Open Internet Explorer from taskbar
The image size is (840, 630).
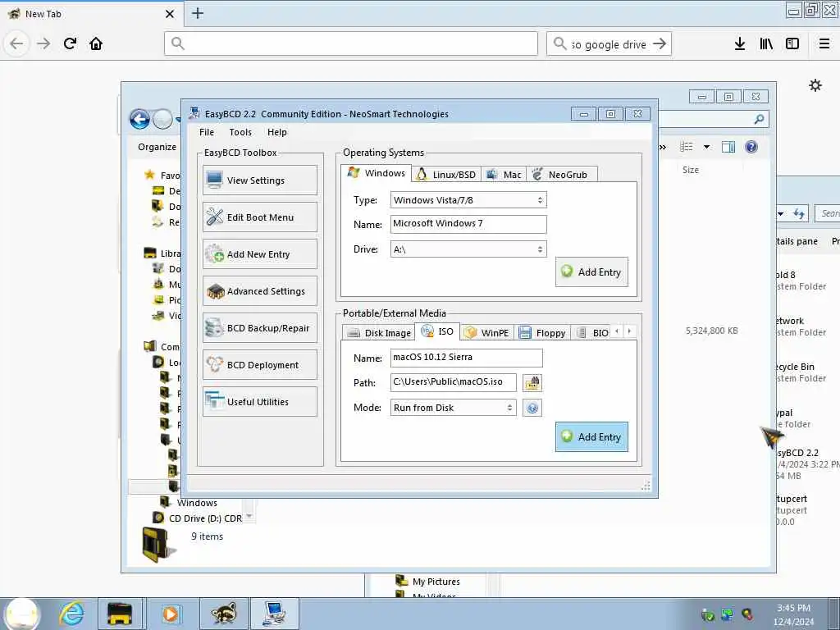71,614
